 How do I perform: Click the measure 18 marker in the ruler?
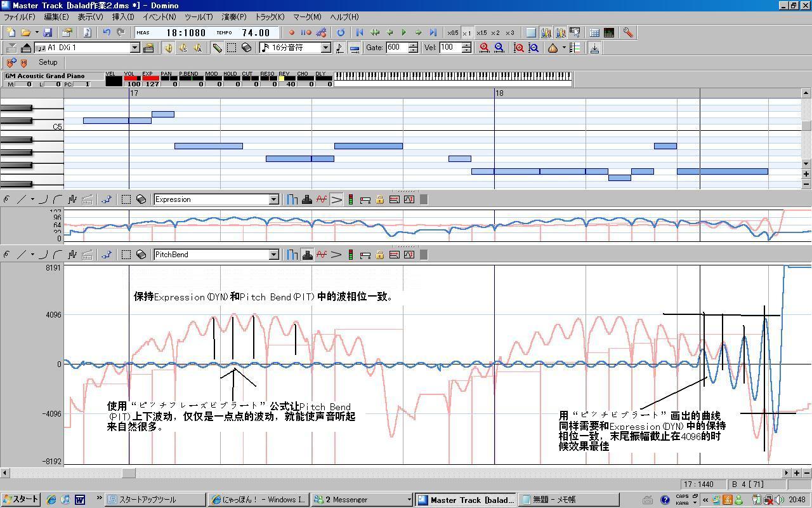pyautogui.click(x=499, y=93)
